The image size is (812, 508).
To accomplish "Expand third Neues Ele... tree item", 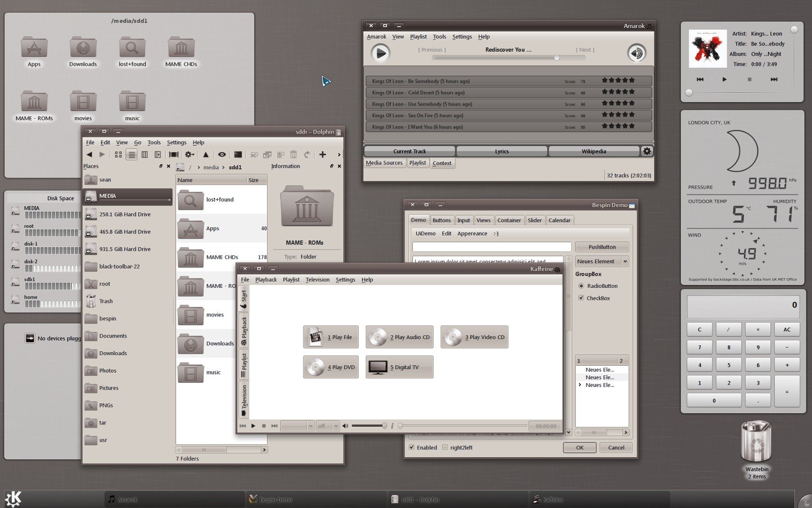I will (580, 385).
